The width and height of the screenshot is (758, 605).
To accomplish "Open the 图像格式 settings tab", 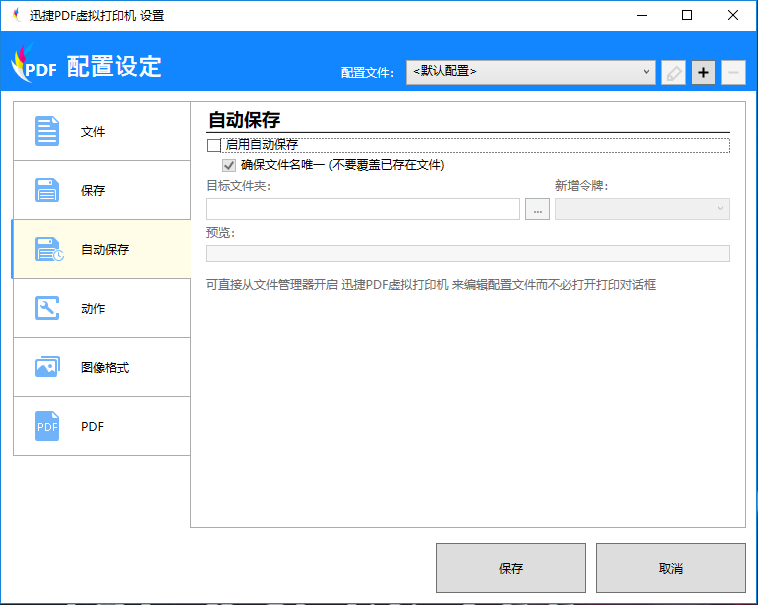I will coord(102,367).
